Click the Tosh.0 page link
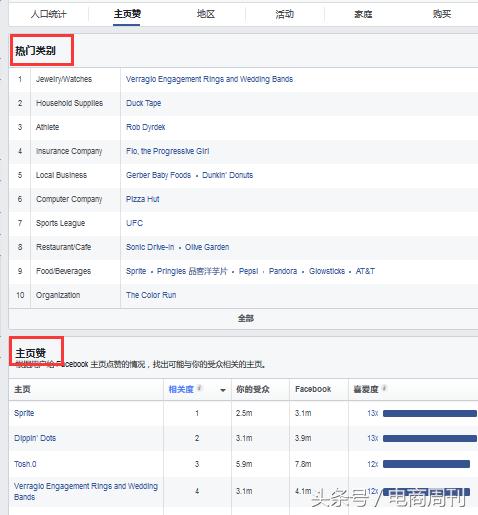Viewport: 478px width, 515px height. tap(25, 464)
